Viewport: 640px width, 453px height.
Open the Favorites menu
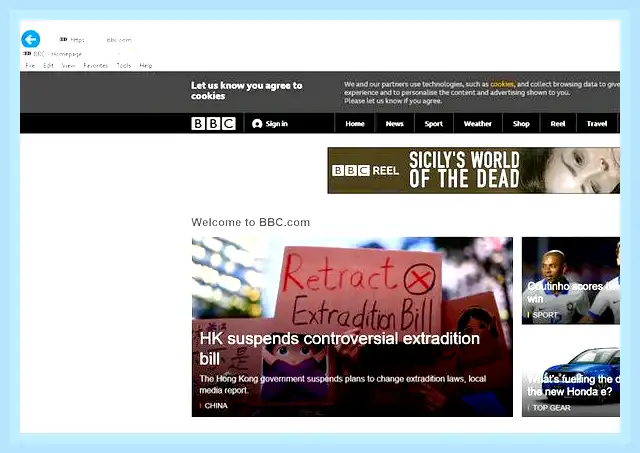pos(96,65)
